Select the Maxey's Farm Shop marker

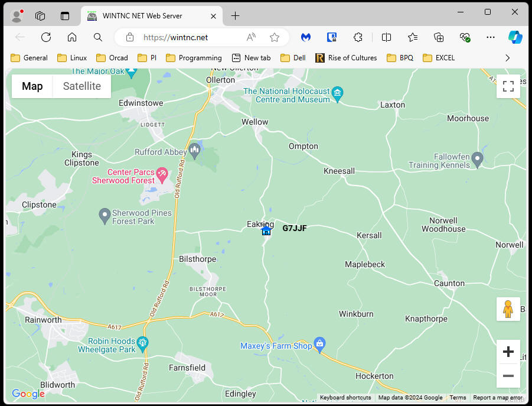pos(320,343)
